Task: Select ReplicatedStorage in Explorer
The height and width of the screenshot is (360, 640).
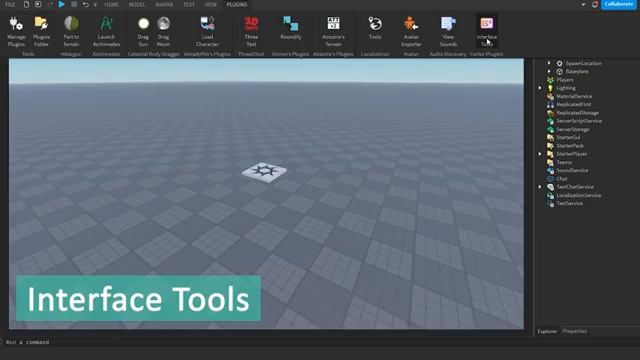Action: (578, 113)
